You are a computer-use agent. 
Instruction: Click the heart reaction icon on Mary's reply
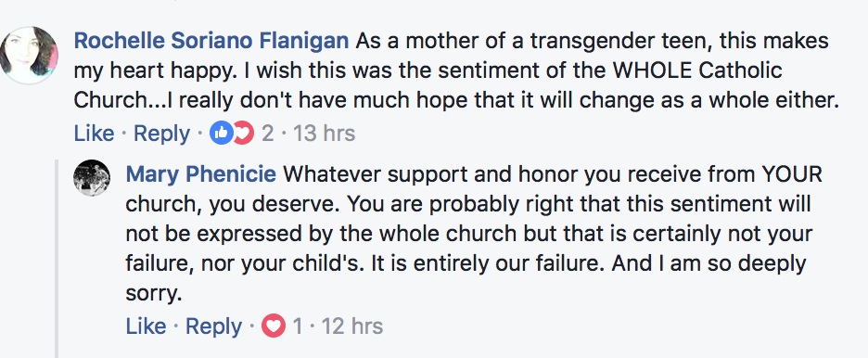pos(273,326)
